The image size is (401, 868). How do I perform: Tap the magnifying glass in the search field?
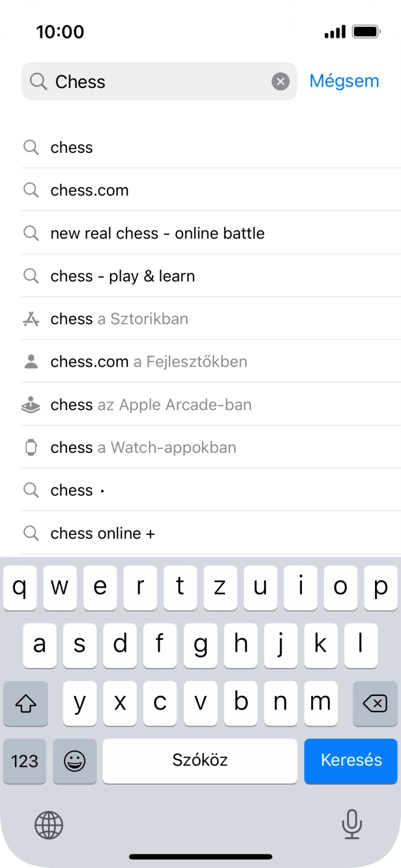pos(38,81)
